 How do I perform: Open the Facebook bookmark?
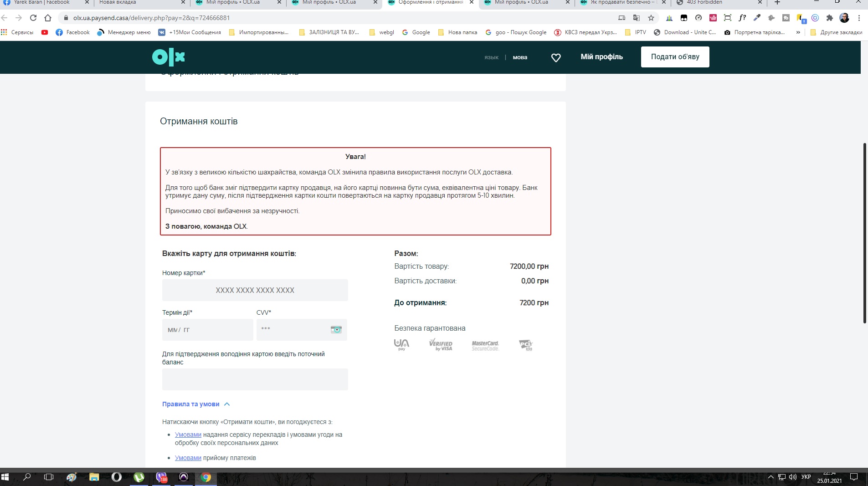pyautogui.click(x=72, y=32)
